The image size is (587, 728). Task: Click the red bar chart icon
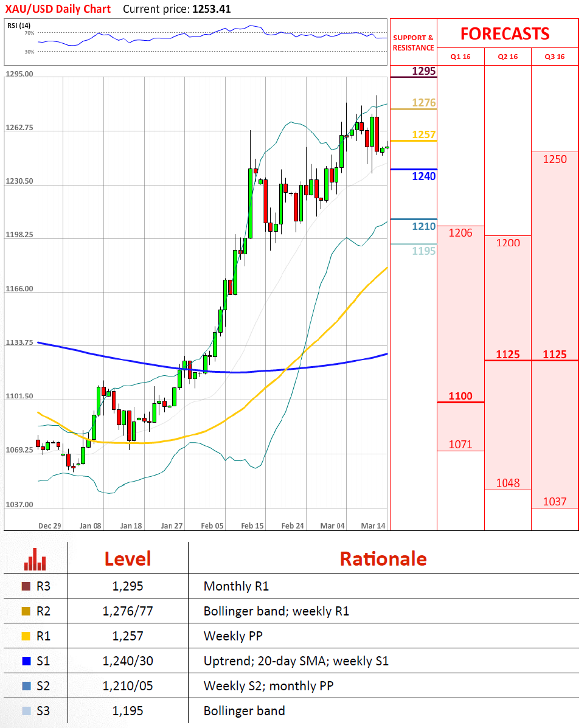[x=35, y=559]
